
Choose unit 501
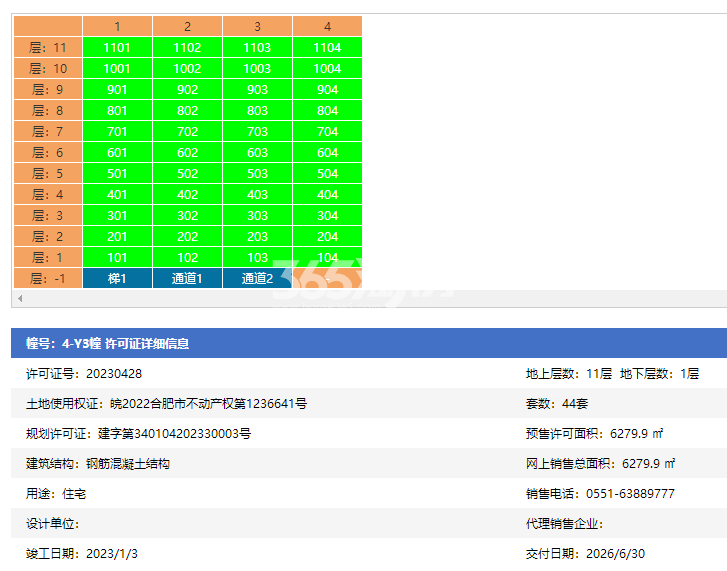[x=117, y=173]
